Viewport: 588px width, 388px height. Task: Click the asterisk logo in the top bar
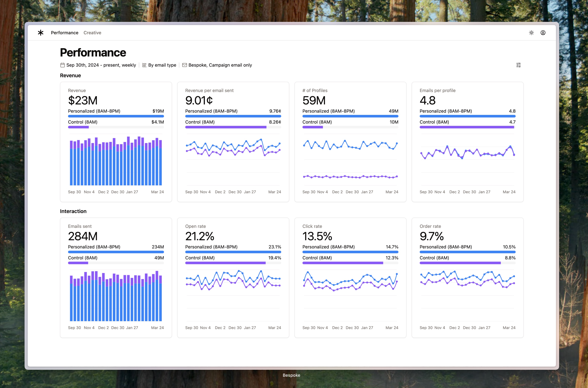tap(40, 32)
